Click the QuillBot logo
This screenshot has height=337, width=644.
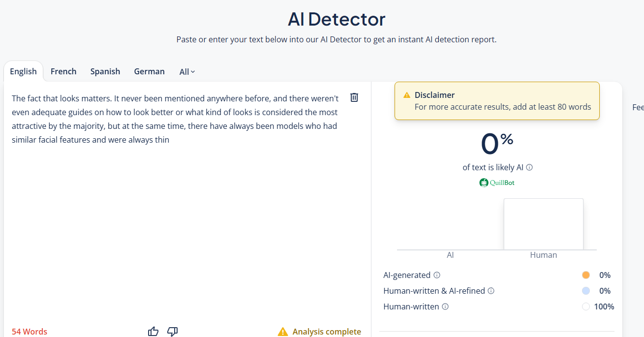pyautogui.click(x=497, y=183)
